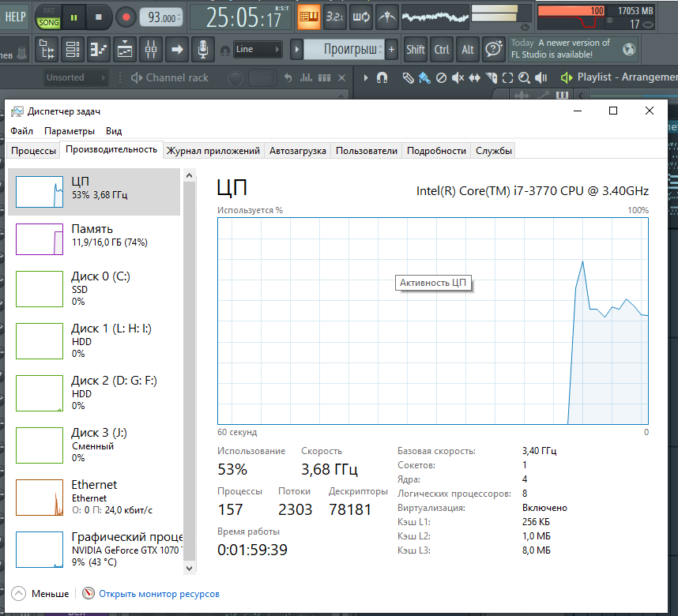
Task: Open the Unsorted channel filter dropdown
Action: point(76,78)
